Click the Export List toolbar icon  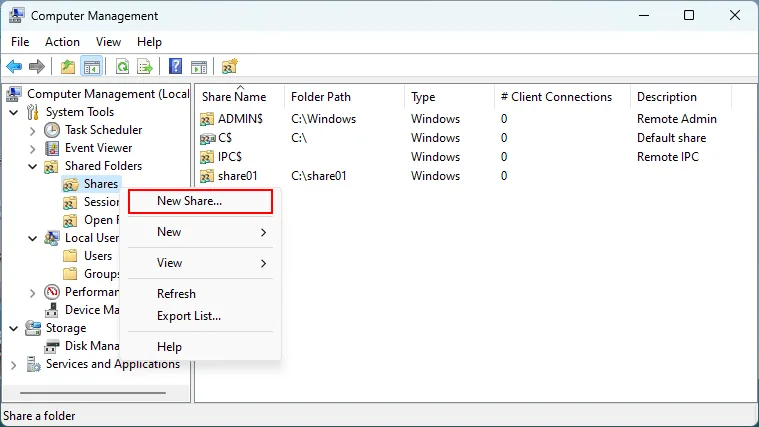tap(145, 66)
